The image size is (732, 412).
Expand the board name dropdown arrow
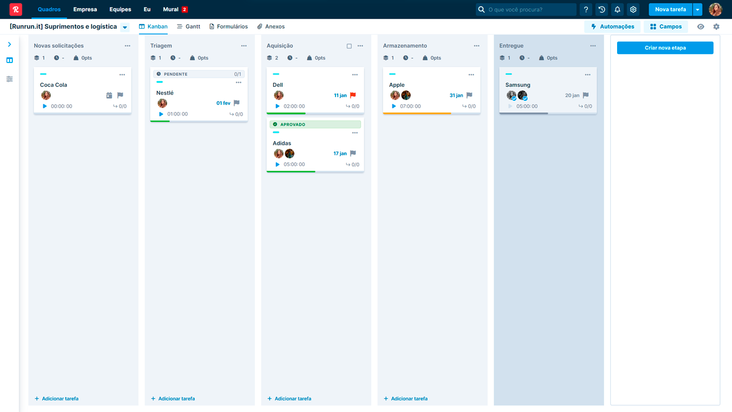(125, 27)
